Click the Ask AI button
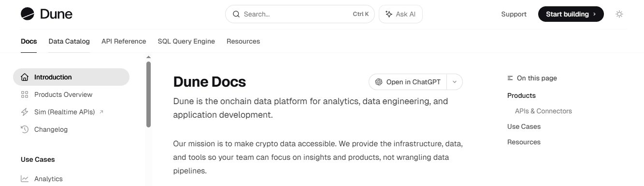Image resolution: width=644 pixels, height=186 pixels. 401,14
